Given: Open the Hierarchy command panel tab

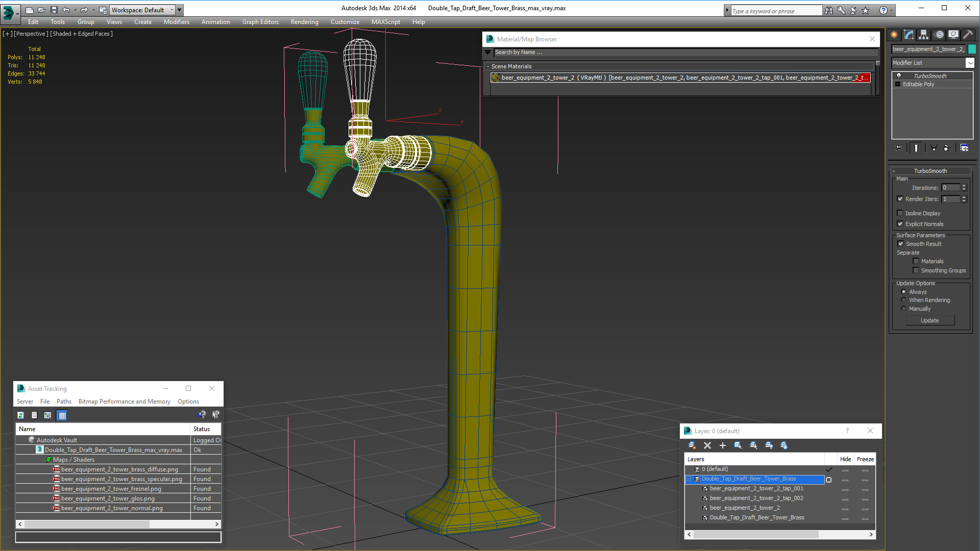Looking at the screenshot, I should pos(924,35).
